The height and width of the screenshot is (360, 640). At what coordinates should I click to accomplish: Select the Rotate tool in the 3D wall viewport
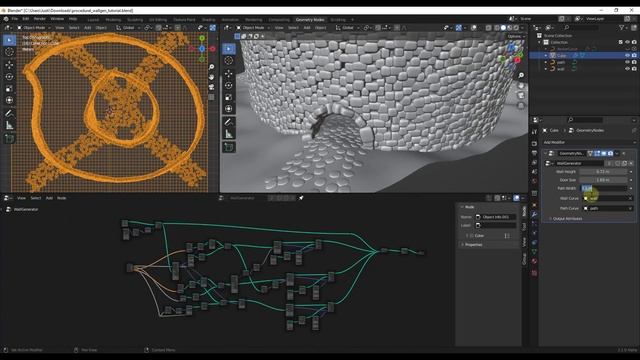point(229,85)
